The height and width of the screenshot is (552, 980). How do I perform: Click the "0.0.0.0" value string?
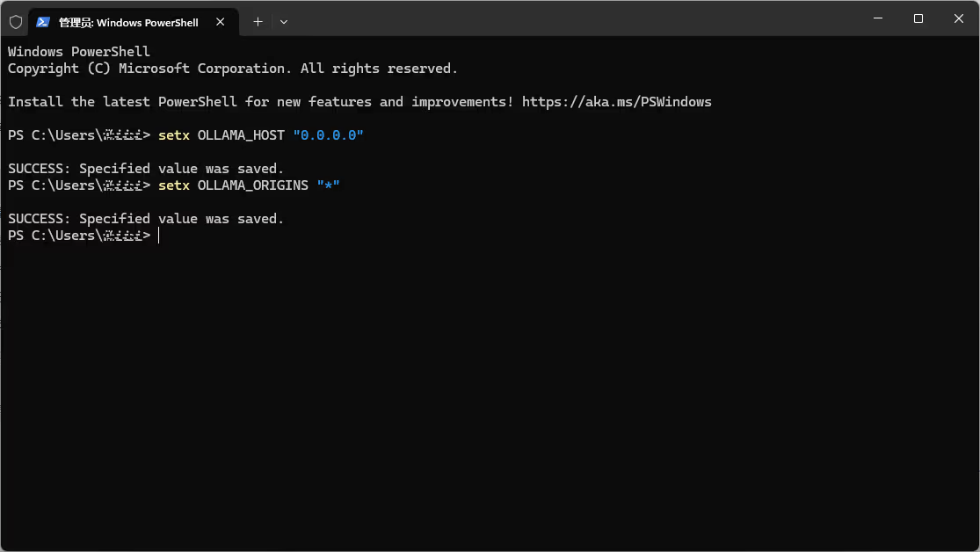[328, 135]
